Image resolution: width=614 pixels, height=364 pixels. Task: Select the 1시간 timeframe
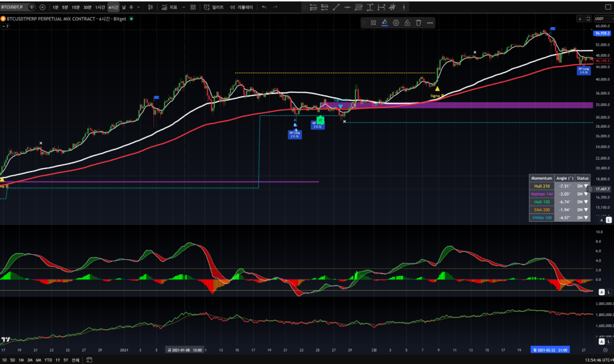click(100, 7)
